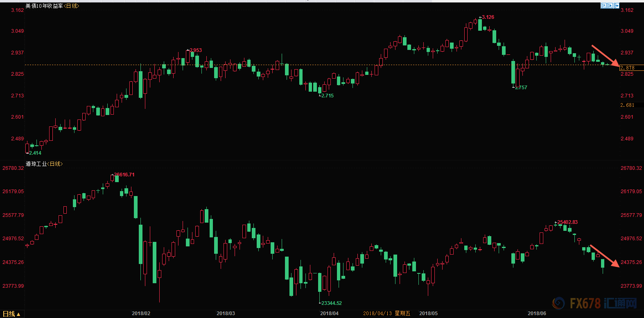Click the shrink chart range icon
This screenshot has height=318, width=644.
point(604,6)
